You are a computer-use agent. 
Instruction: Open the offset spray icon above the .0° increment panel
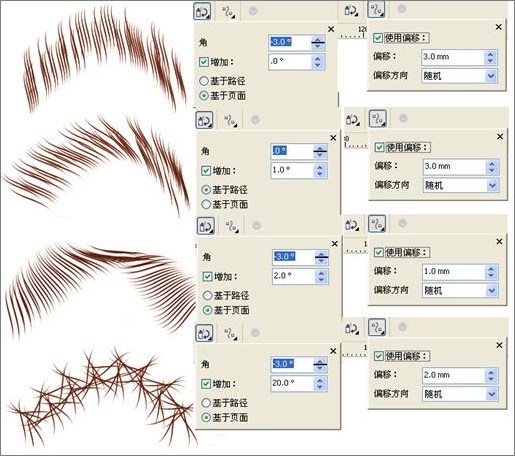[228, 12]
